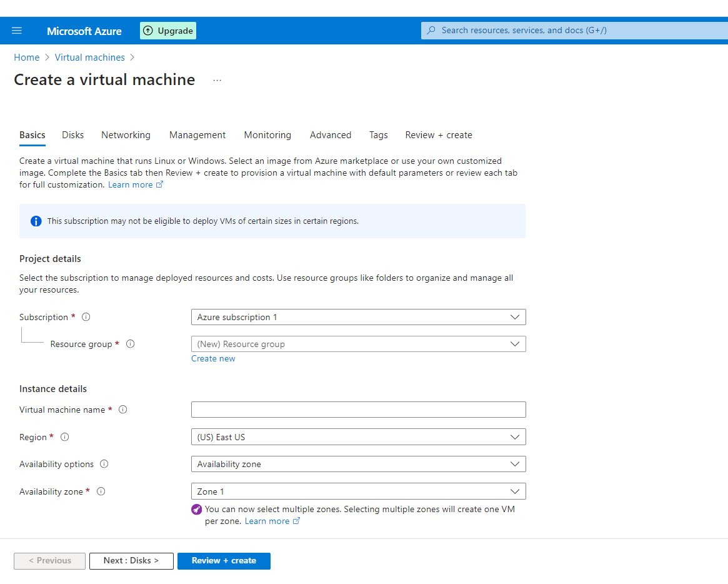
Task: Open the Resource group dropdown
Action: tap(359, 344)
